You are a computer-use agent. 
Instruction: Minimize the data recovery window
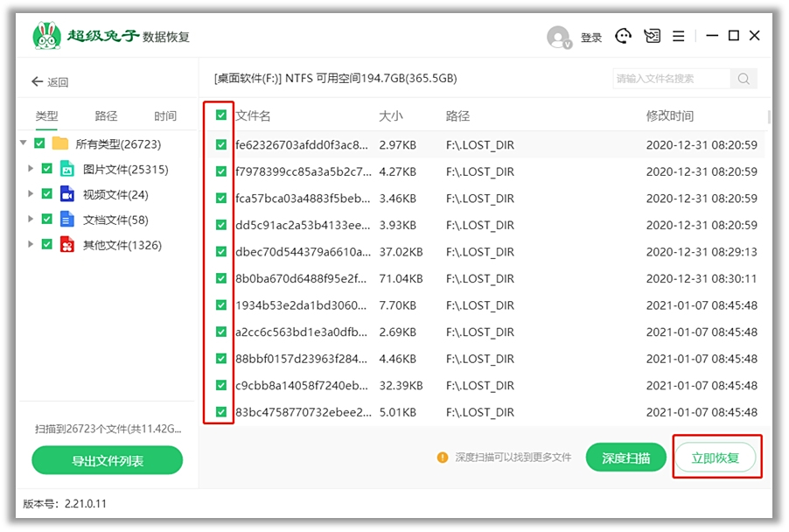(711, 36)
